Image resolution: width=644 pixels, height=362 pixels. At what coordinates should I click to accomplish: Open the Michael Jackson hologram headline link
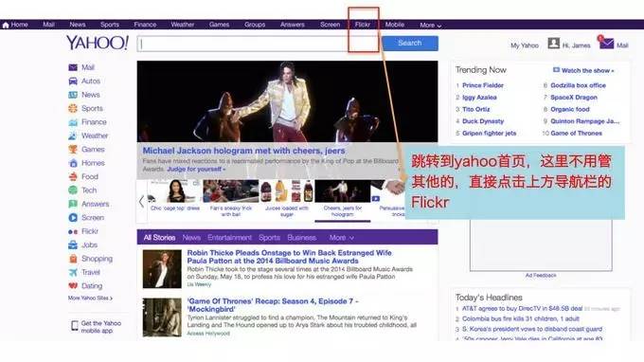(244, 151)
